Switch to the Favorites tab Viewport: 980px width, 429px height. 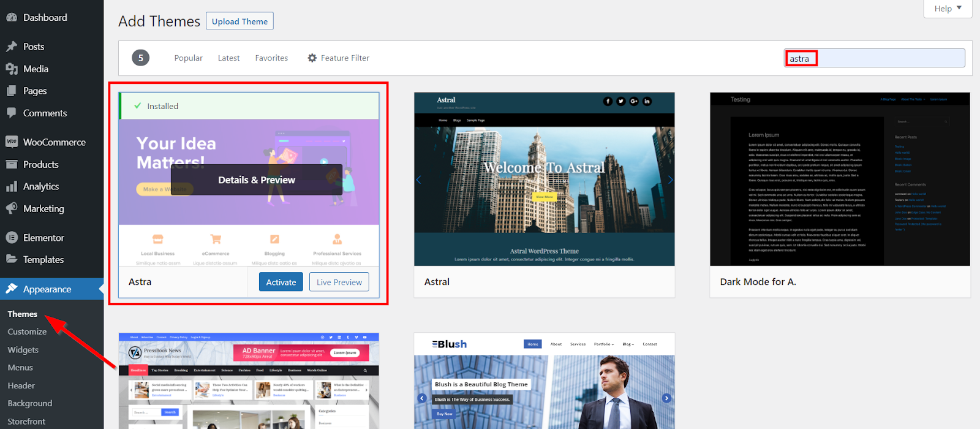coord(271,58)
